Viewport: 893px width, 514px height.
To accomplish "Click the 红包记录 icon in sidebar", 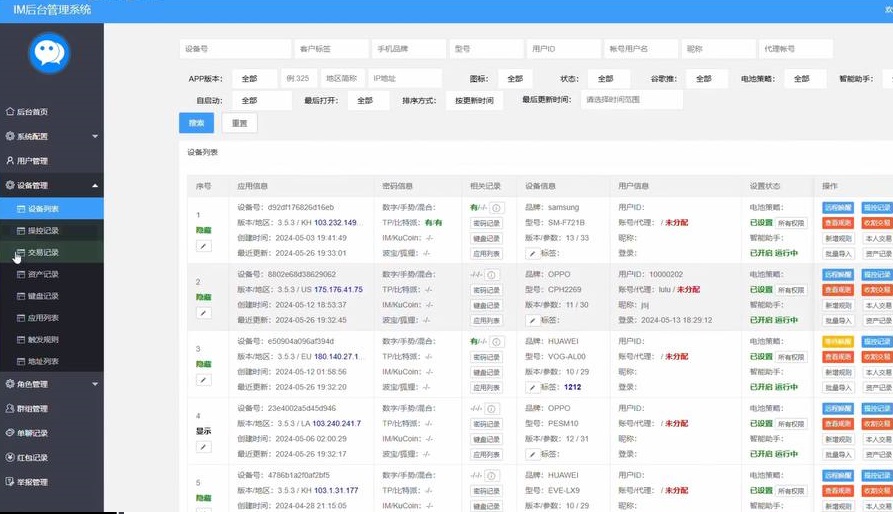I will pos(10,458).
